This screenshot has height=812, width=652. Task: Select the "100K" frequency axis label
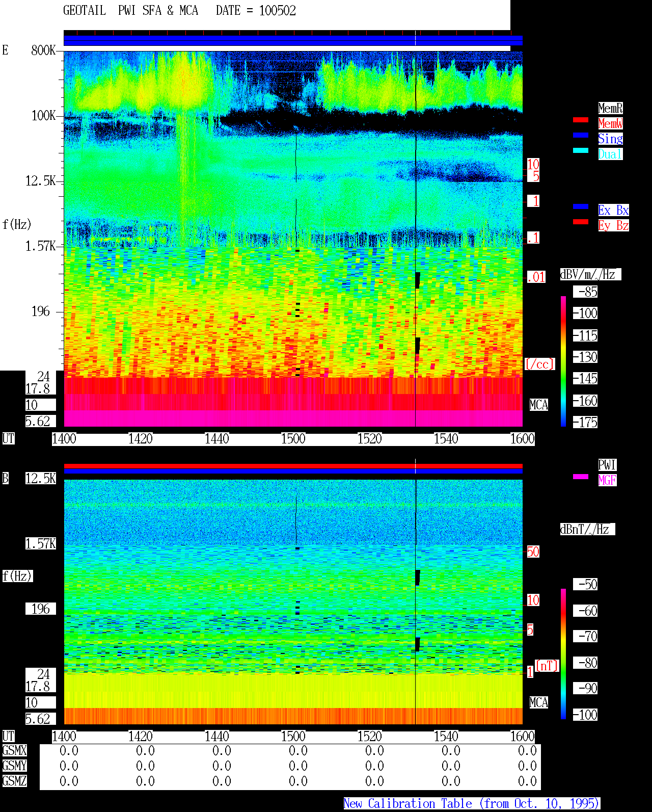pos(43,116)
